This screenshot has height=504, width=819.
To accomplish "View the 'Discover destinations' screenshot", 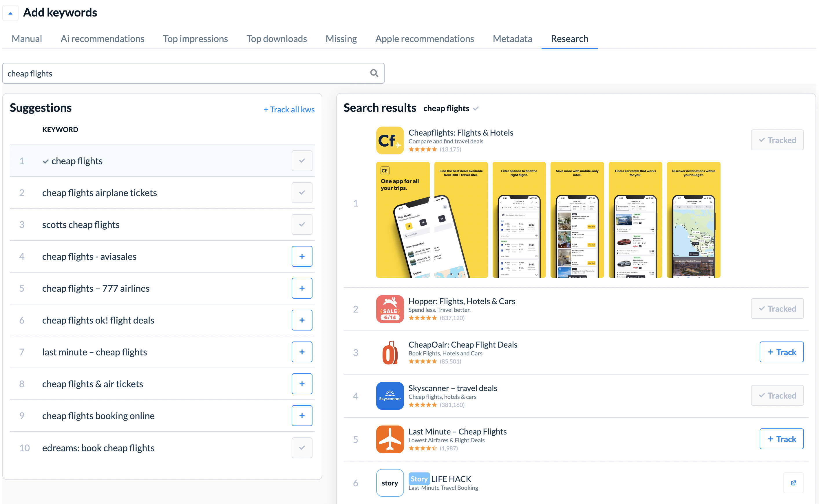I will tap(693, 220).
